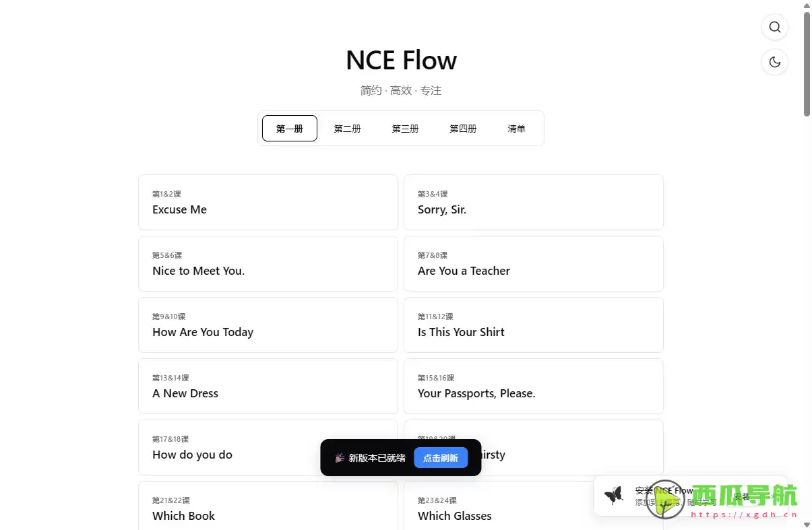Click the butterfly logo in install prompt
This screenshot has width=812, height=530.
click(614, 496)
